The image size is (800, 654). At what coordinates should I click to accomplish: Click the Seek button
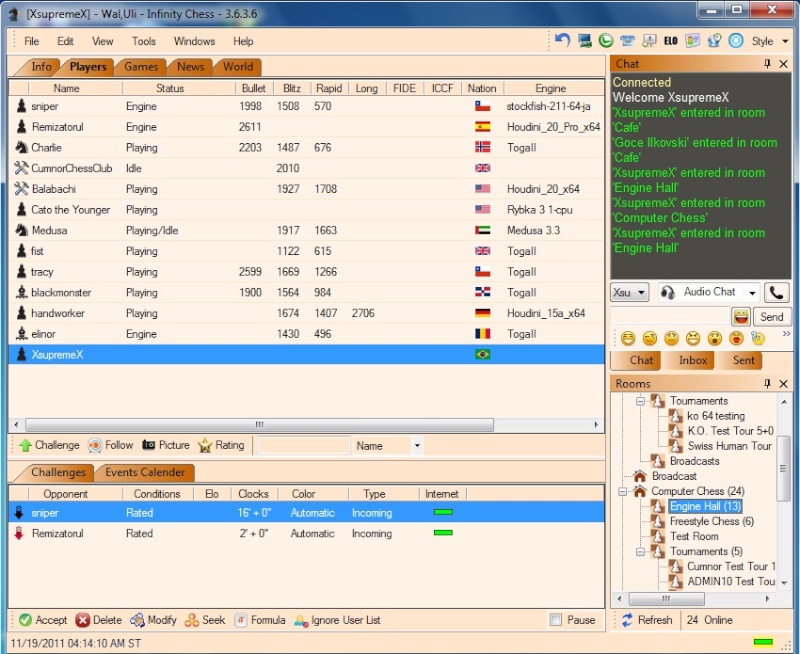coord(205,620)
